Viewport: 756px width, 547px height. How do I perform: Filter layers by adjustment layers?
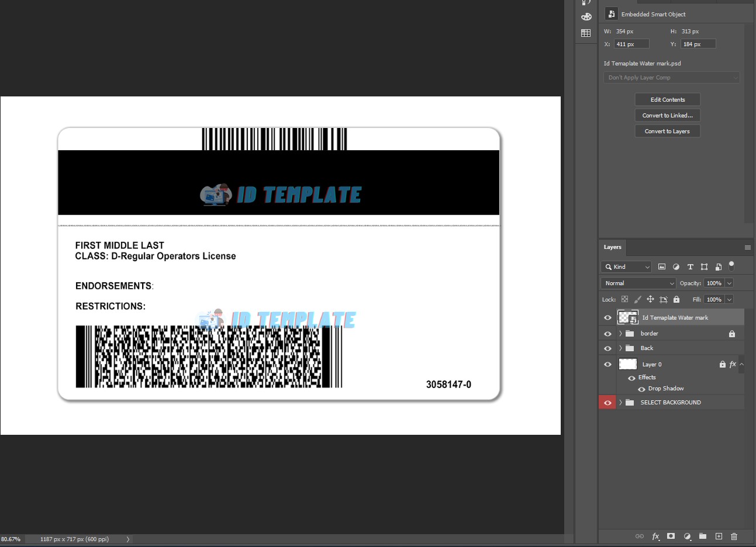tap(676, 266)
